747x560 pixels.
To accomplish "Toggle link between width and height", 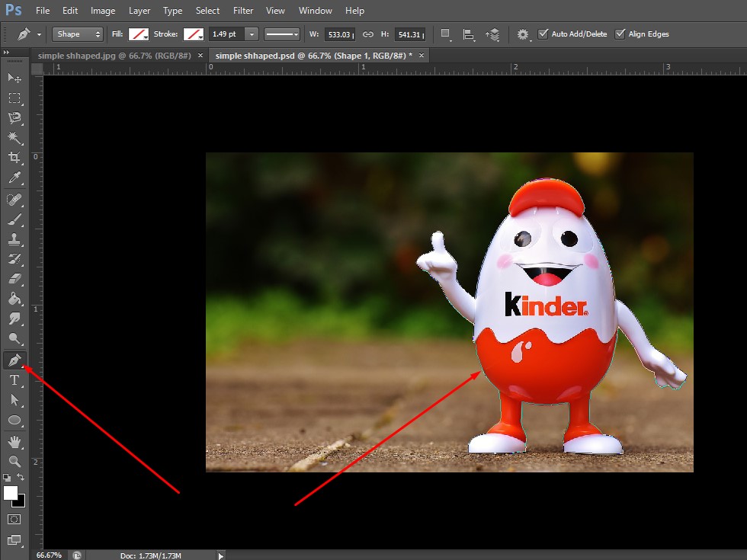I will 367,34.
